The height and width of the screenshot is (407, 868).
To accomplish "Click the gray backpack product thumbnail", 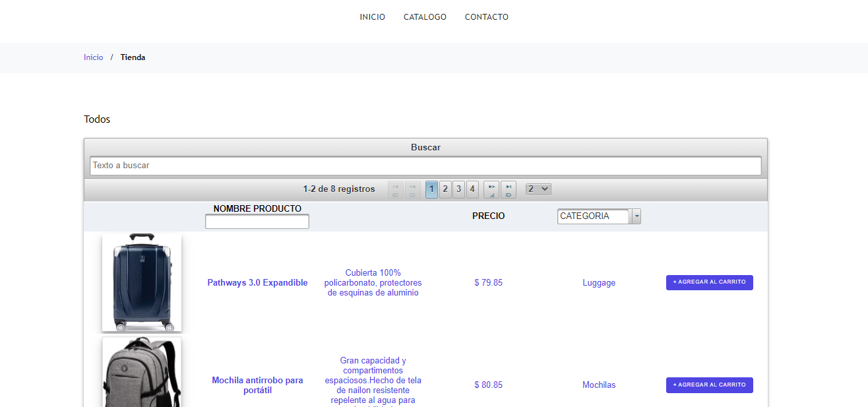I will pos(142,372).
